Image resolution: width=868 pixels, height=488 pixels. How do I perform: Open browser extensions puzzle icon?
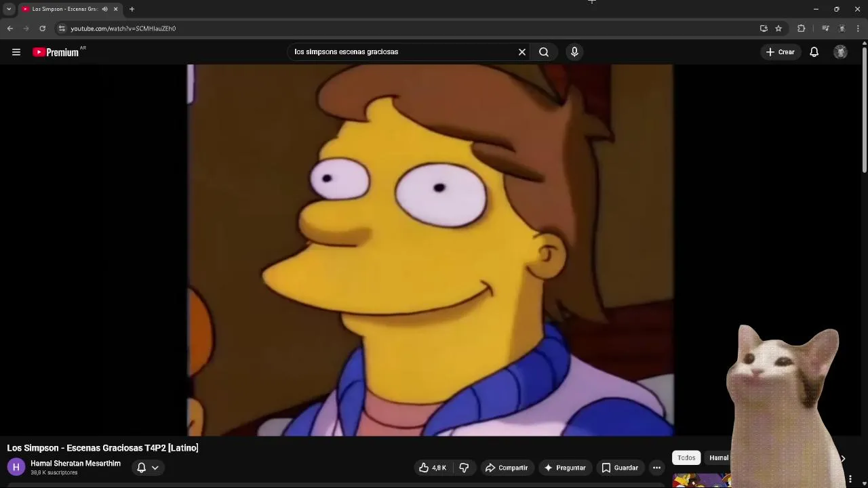pos(802,28)
